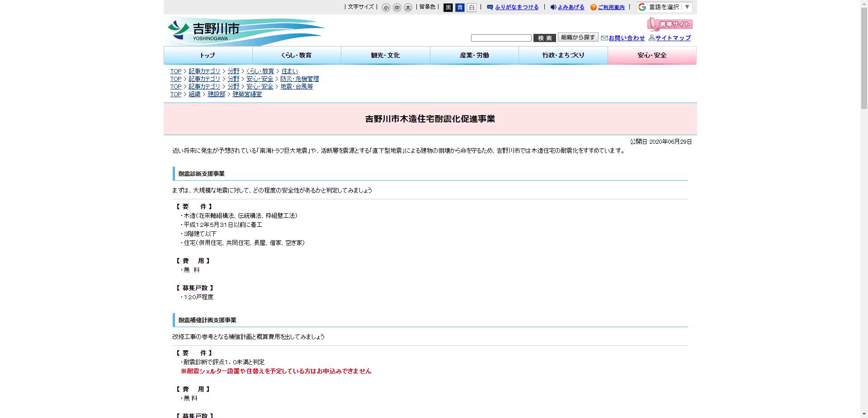
Task: Click the サイトマップ site tree icon
Action: 651,38
